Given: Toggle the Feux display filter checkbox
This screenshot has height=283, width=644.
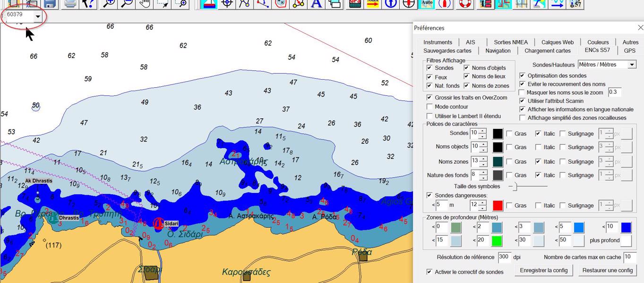Looking at the screenshot, I should (x=429, y=77).
